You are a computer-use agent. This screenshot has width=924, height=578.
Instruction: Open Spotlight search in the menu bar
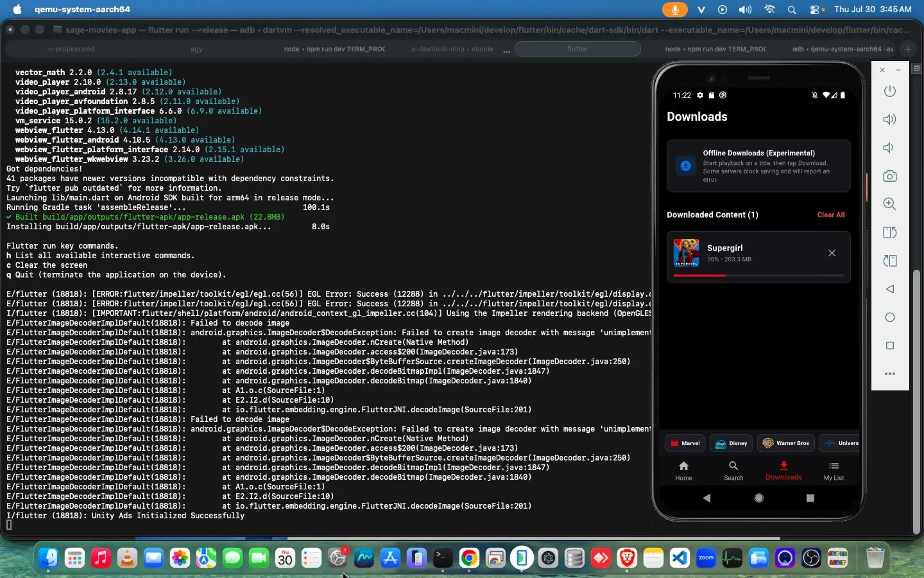click(x=792, y=10)
